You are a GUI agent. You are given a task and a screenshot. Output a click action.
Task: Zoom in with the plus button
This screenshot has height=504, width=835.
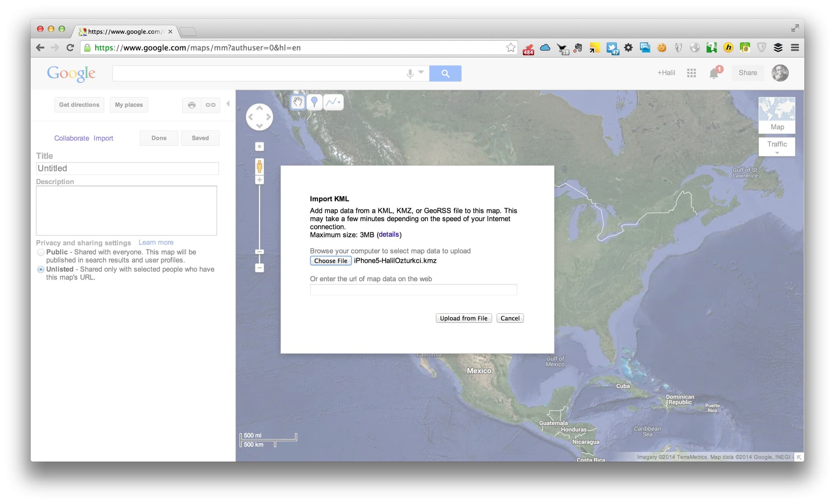[260, 180]
